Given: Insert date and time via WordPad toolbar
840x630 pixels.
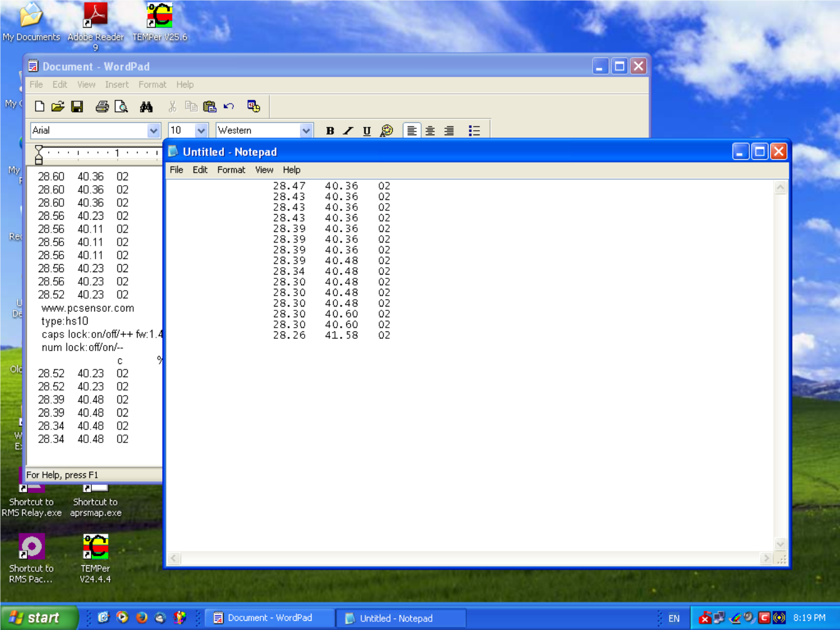Looking at the screenshot, I should click(253, 106).
